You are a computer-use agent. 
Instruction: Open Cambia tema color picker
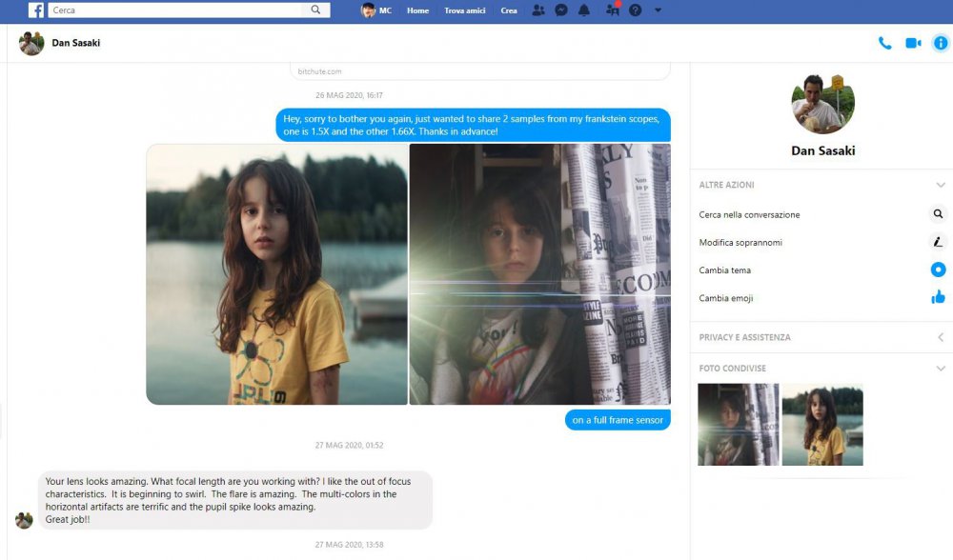pos(938,270)
